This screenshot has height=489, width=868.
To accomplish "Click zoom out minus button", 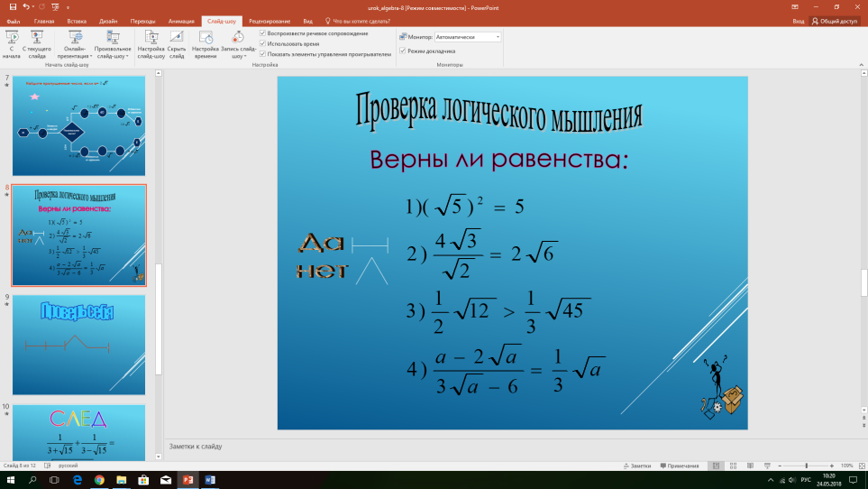I will coord(780,466).
